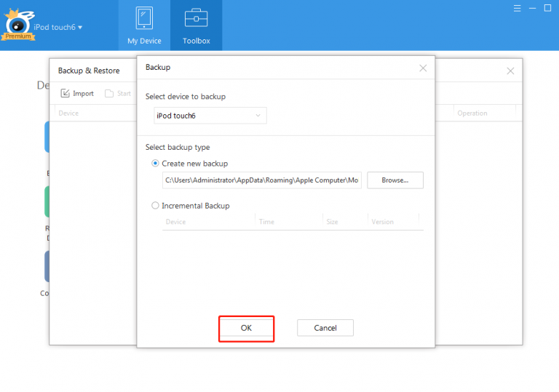Image resolution: width=559 pixels, height=392 pixels.
Task: Click the Size column header
Action: [332, 222]
